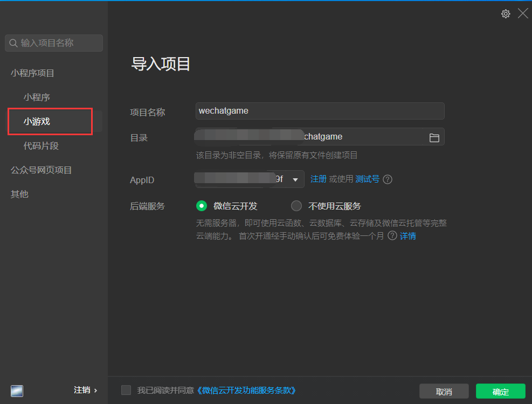
Task: Use the 测试号 link
Action: 367,179
